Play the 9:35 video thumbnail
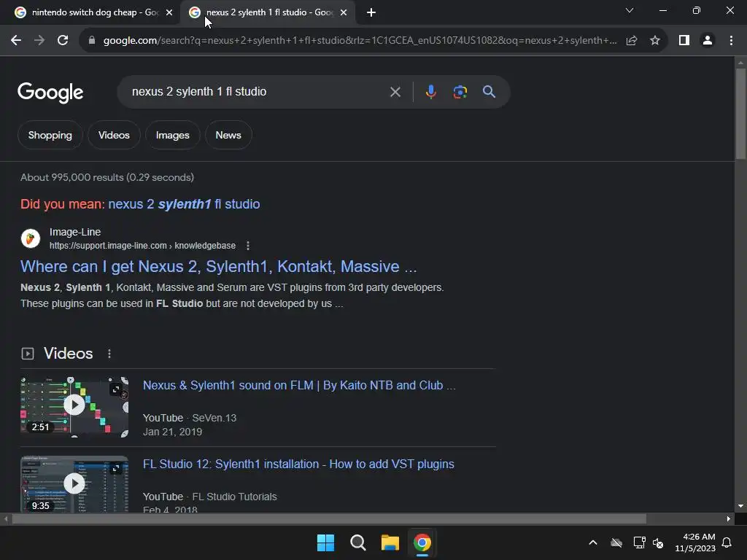 click(x=74, y=484)
